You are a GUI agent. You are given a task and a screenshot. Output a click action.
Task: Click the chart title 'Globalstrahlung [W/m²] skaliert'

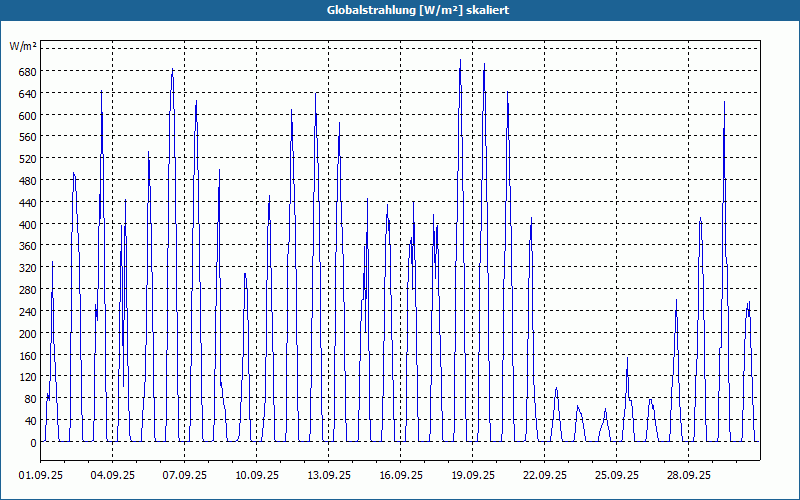click(417, 10)
